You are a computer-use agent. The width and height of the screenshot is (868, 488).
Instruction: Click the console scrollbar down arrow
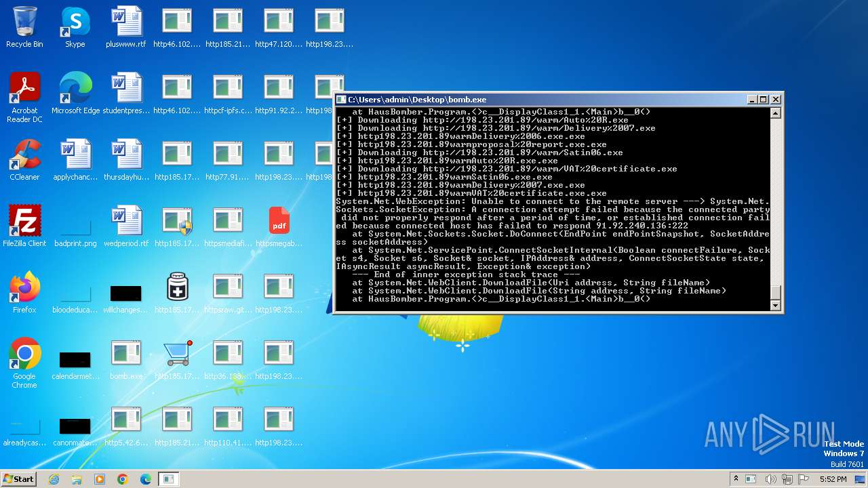776,306
